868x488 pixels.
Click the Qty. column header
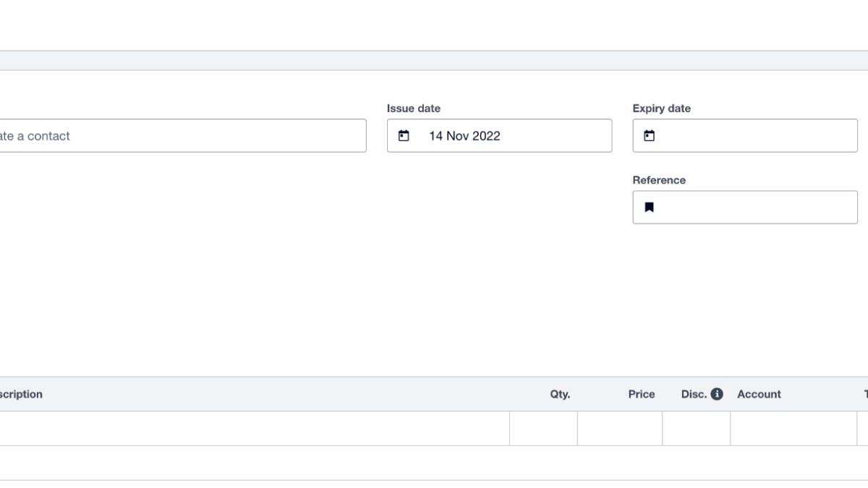click(x=560, y=394)
